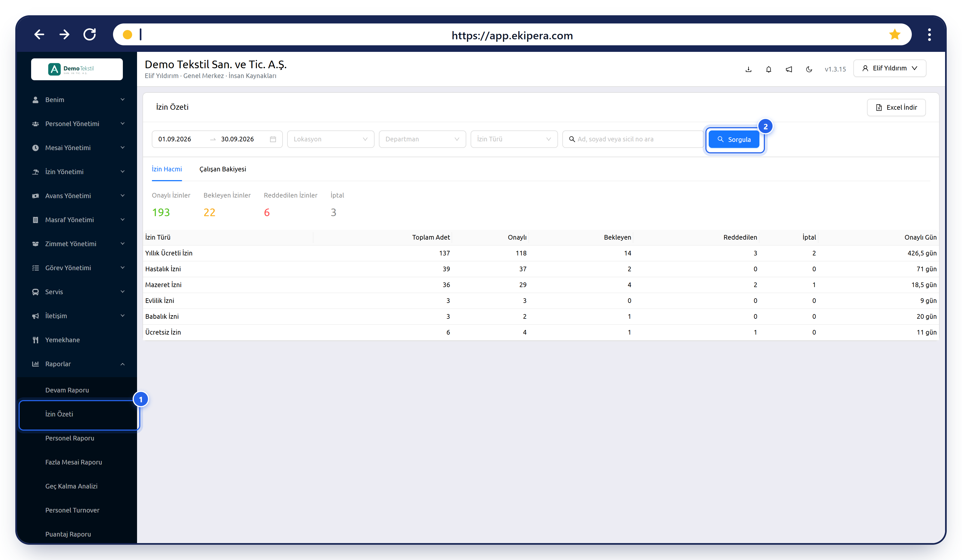
Task: Click the download icon in header
Action: (748, 69)
